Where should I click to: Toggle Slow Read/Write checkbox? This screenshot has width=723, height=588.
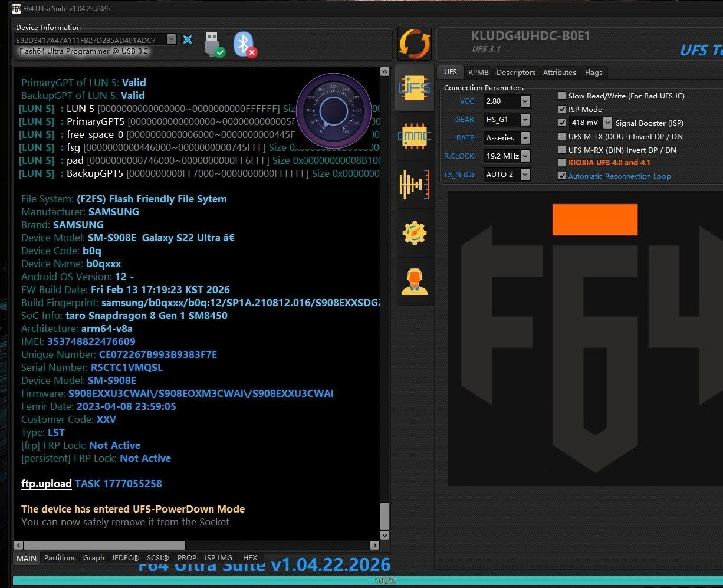point(562,96)
